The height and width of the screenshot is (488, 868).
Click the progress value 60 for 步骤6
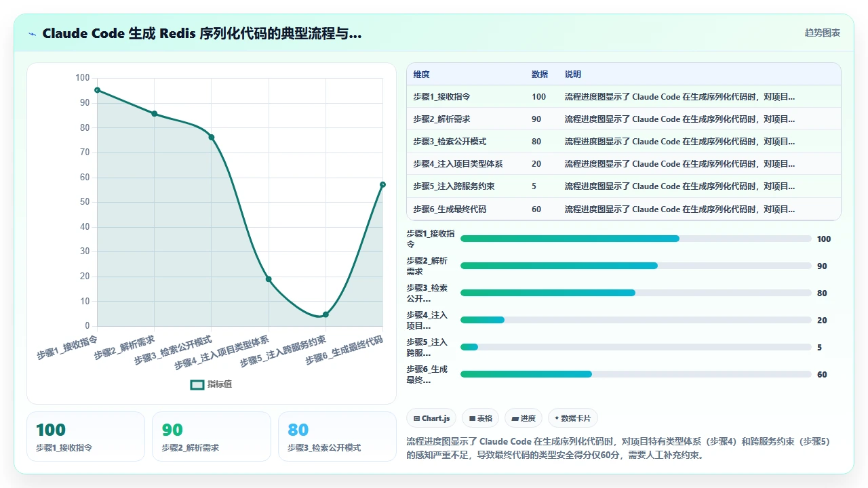(822, 374)
